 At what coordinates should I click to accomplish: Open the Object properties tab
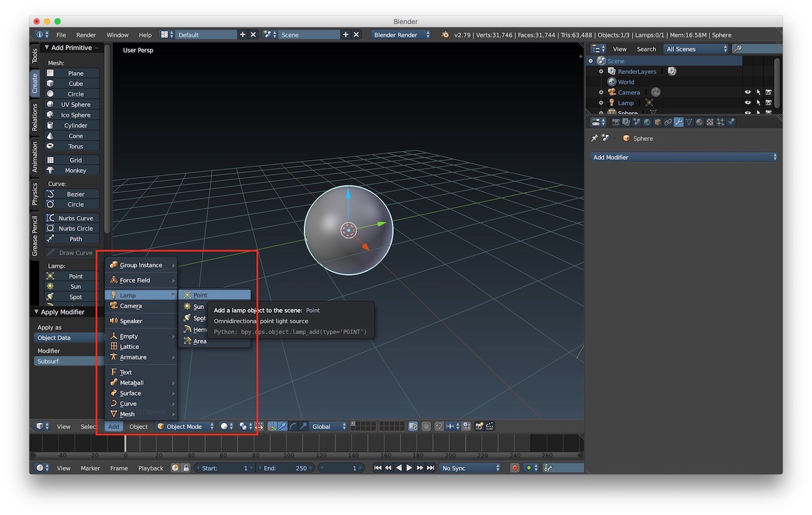click(x=658, y=122)
